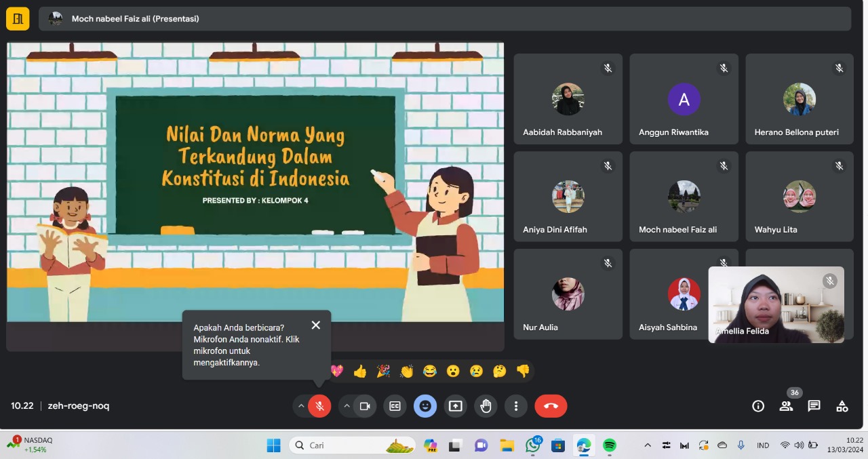Click the present screen icon
This screenshot has width=868, height=459.
pos(456,406)
